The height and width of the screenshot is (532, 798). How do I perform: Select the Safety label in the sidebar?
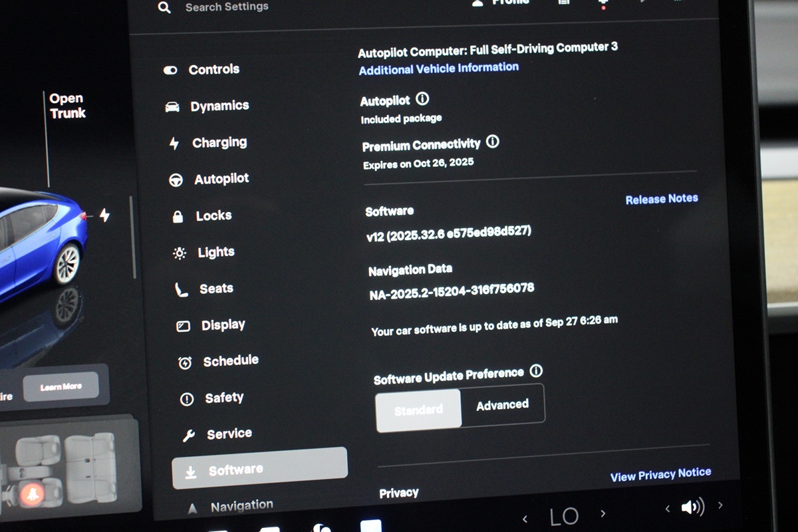coord(224,398)
